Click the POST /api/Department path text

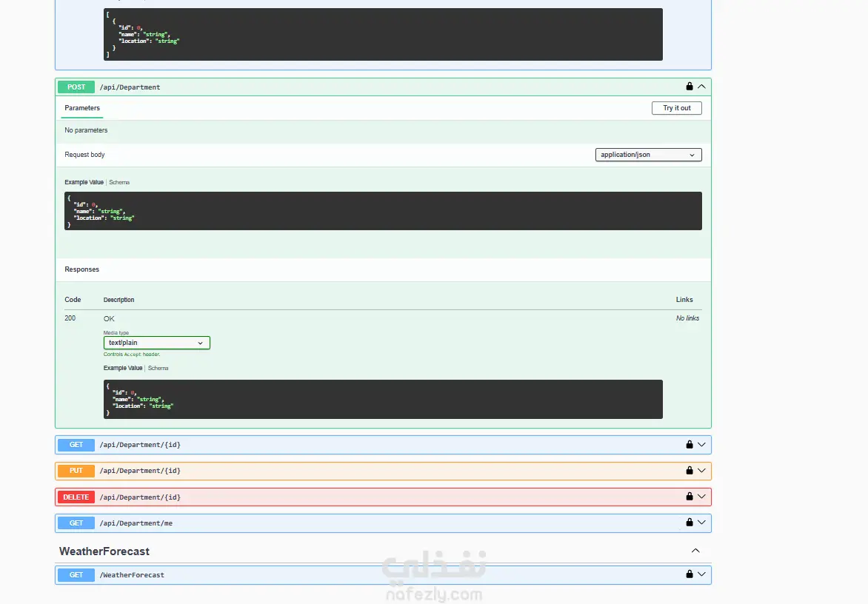tap(130, 87)
